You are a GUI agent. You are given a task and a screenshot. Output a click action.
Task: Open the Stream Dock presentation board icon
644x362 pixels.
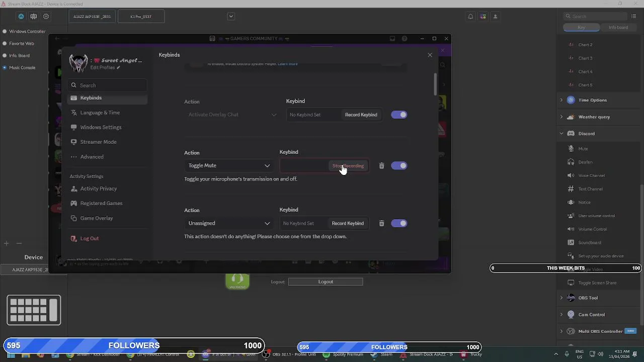pyautogui.click(x=34, y=17)
